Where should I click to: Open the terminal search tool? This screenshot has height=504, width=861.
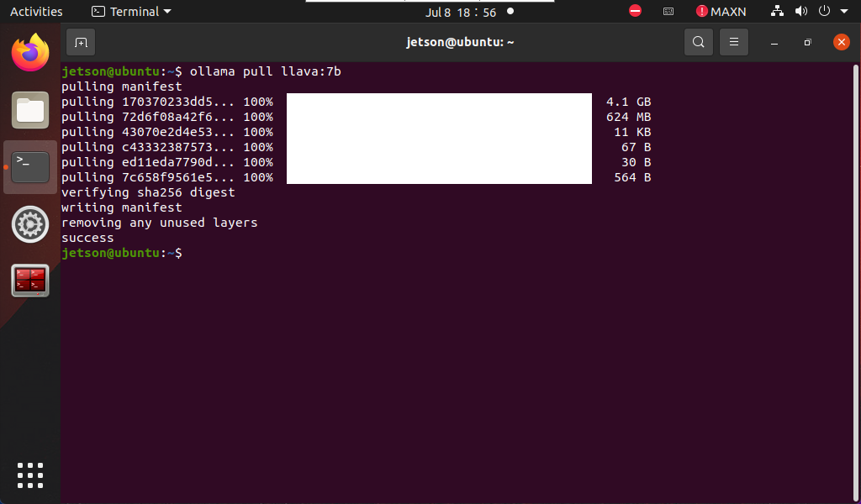[699, 42]
